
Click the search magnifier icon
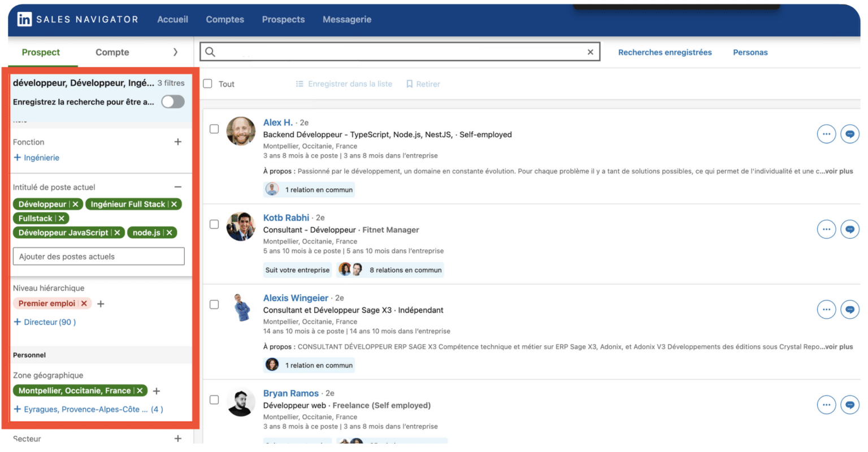[x=209, y=51]
